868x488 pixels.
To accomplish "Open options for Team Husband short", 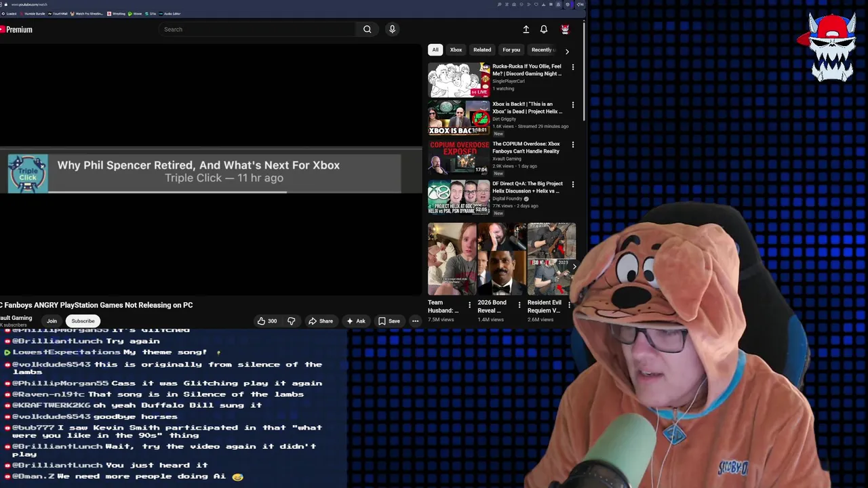I will coord(469,305).
